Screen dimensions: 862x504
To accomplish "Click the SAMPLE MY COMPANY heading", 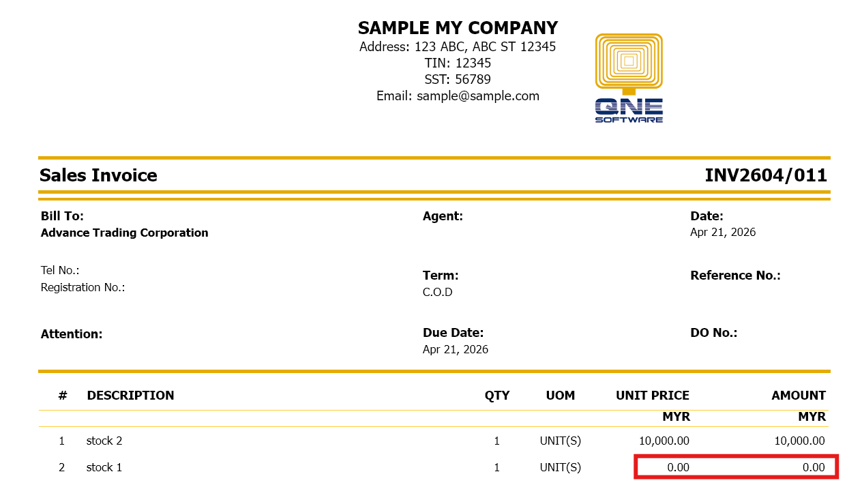I will tap(458, 28).
